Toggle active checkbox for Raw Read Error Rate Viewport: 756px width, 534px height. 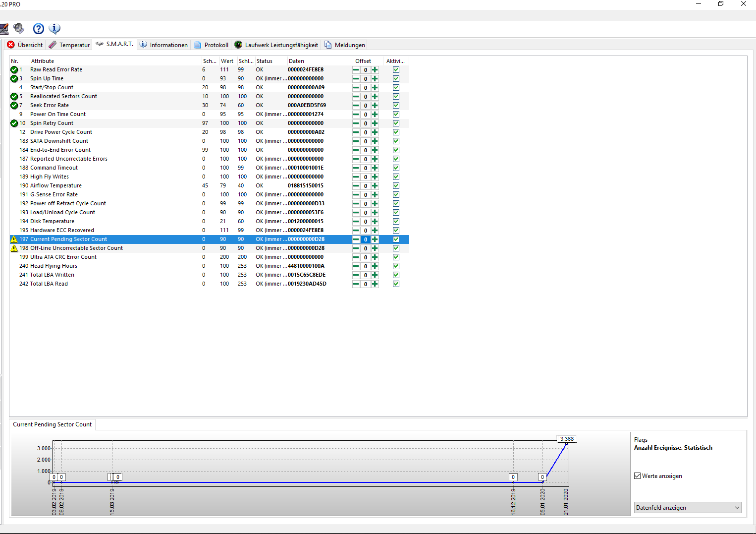pos(396,70)
